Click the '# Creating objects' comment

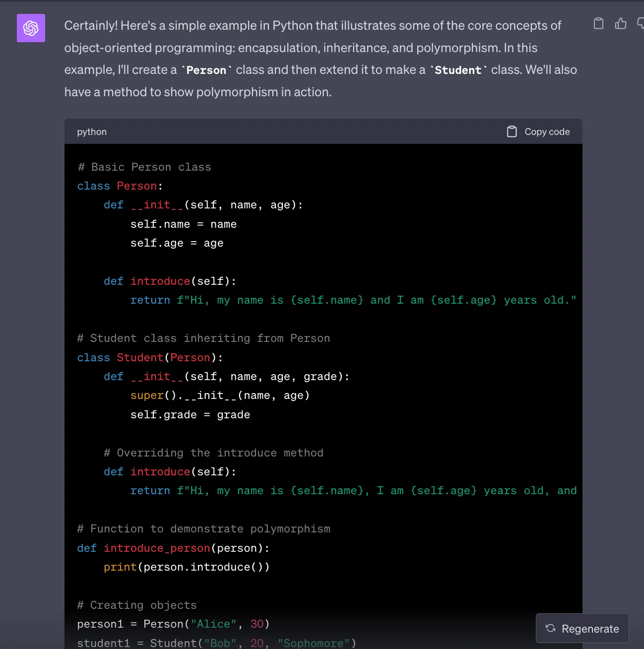137,605
